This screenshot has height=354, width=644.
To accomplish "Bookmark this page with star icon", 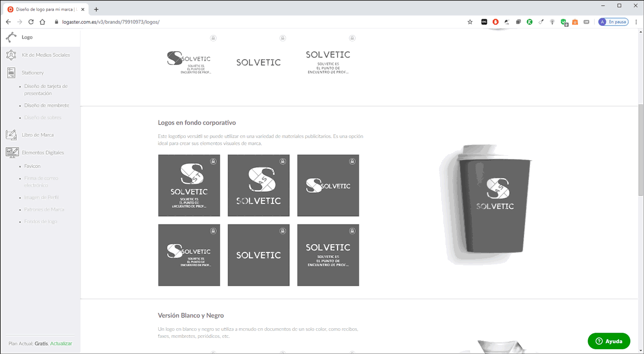I will pyautogui.click(x=470, y=22).
